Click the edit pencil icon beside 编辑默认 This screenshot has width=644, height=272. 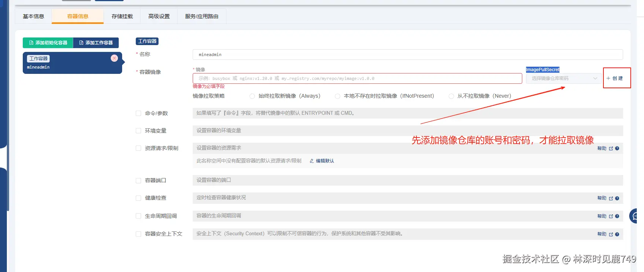[312, 161]
